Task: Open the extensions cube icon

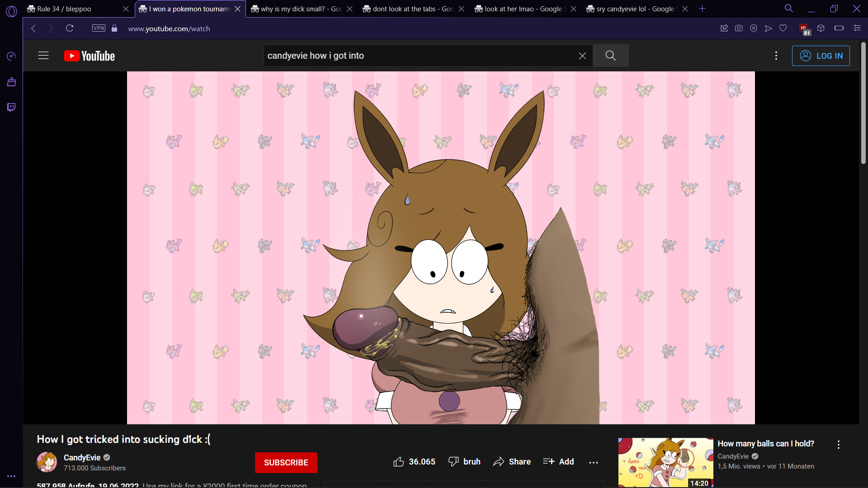Action: [821, 28]
